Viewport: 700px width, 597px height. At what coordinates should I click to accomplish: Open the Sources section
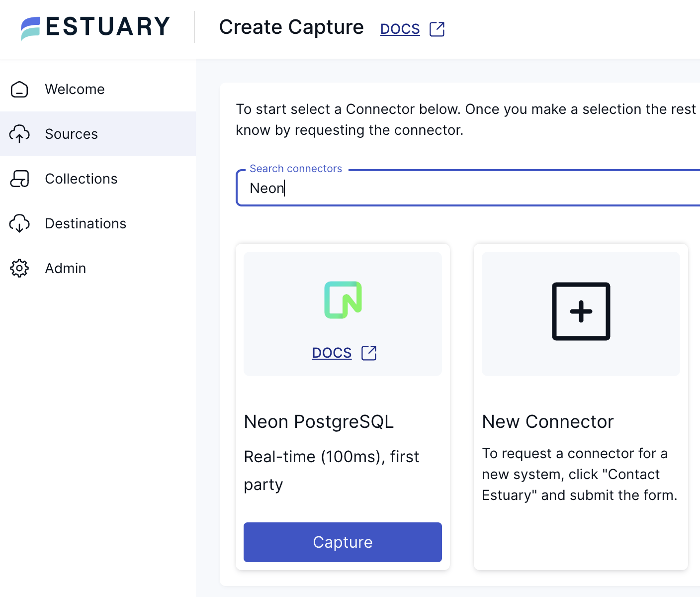click(x=72, y=134)
